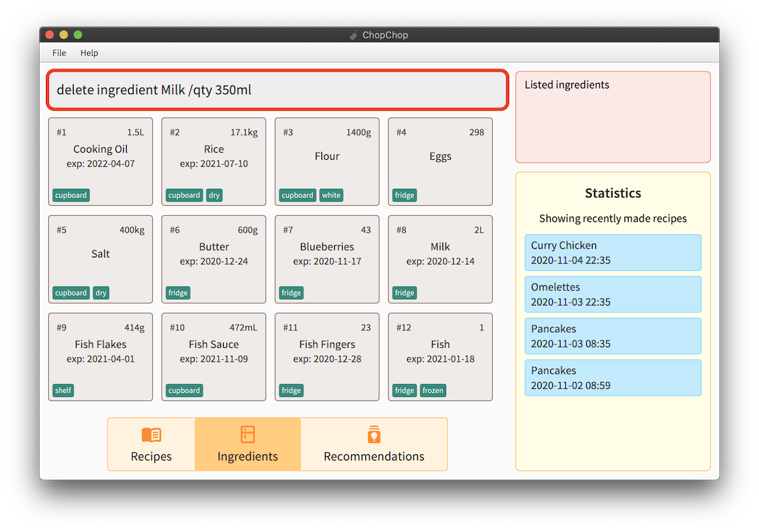Click the dry tag on Rice
Viewport: 759px width, 532px height.
(x=214, y=195)
